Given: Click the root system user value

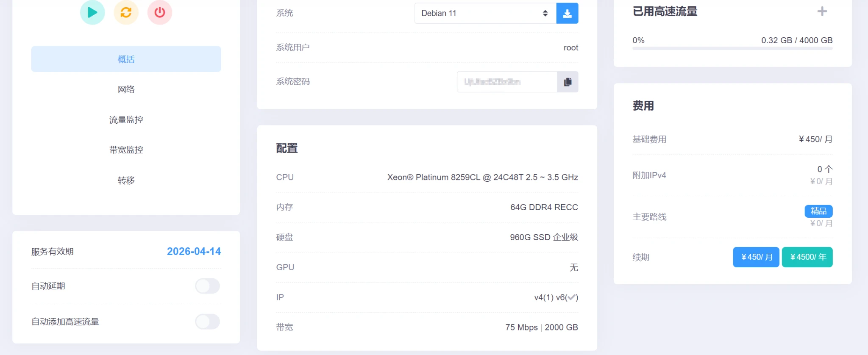Looking at the screenshot, I should click(x=571, y=47).
